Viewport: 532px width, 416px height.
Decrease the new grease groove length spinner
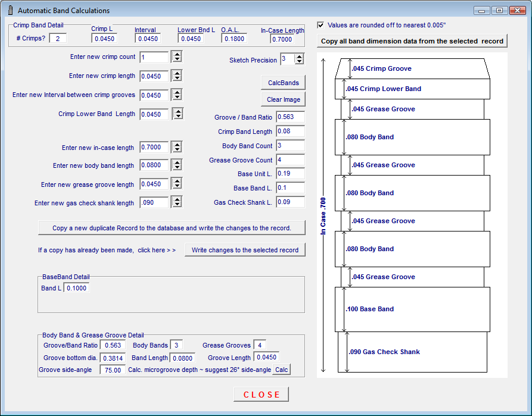177,186
